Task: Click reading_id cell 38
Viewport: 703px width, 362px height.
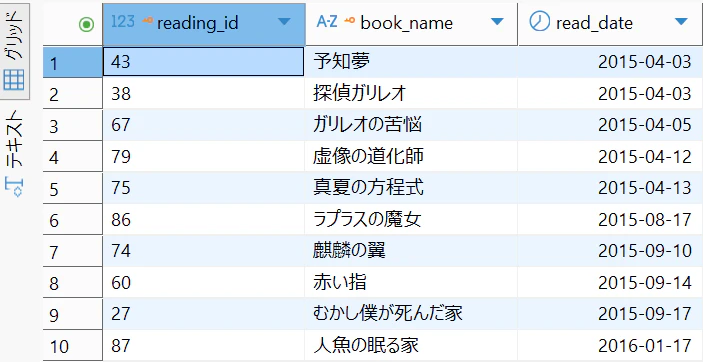Action: [204, 93]
